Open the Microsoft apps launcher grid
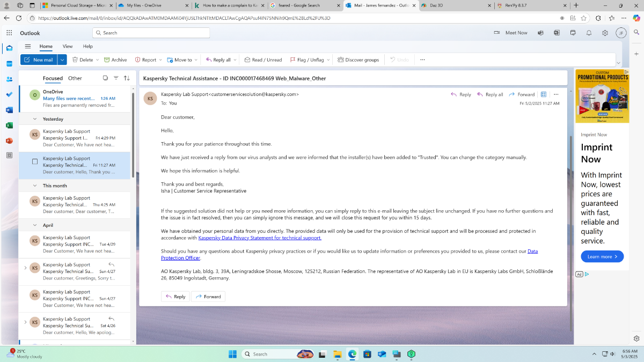Image resolution: width=644 pixels, height=362 pixels. pyautogui.click(x=9, y=33)
